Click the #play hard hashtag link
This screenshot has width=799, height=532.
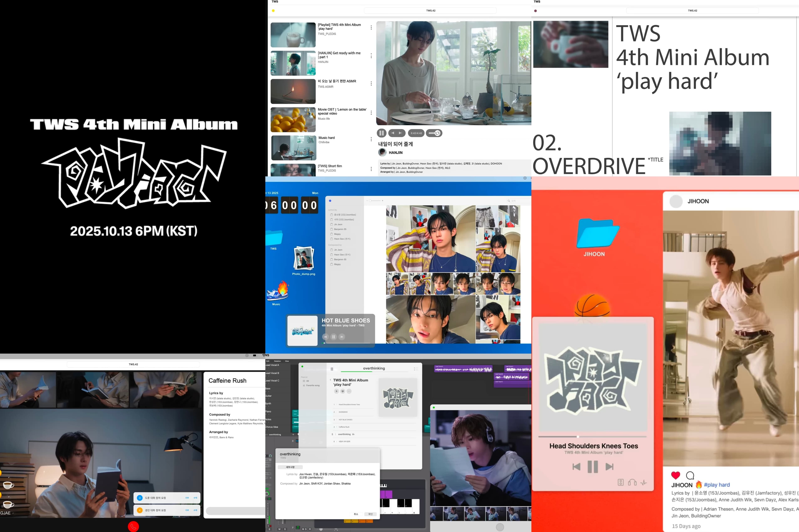(x=716, y=485)
